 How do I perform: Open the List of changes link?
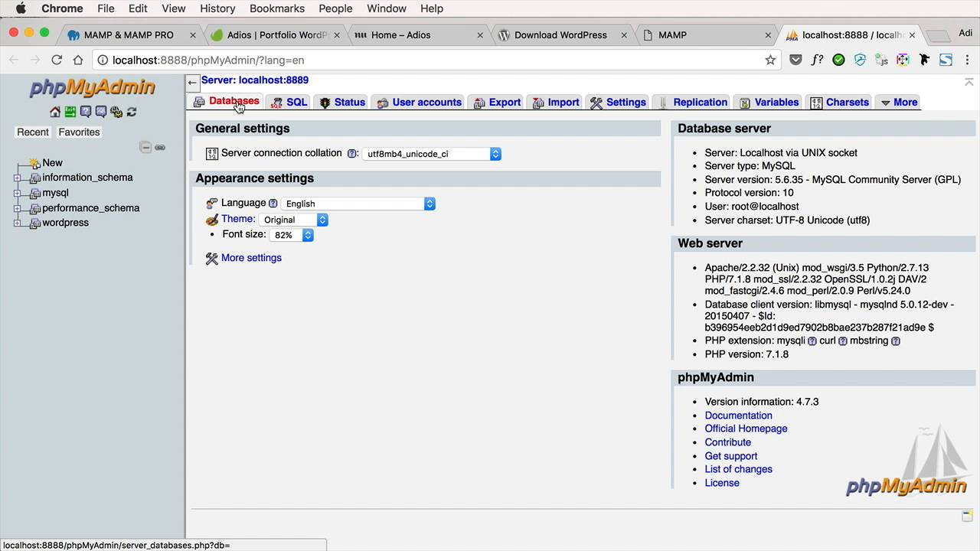point(738,469)
